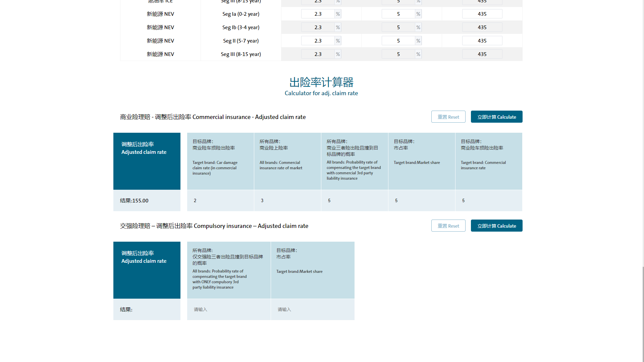Edit car damage claim rate input showing 2
Screen dimensions: 644x362
[220, 200]
